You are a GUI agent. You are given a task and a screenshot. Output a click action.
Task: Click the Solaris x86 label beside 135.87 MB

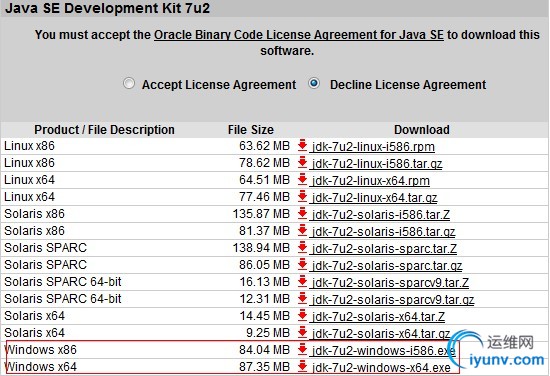(34, 214)
